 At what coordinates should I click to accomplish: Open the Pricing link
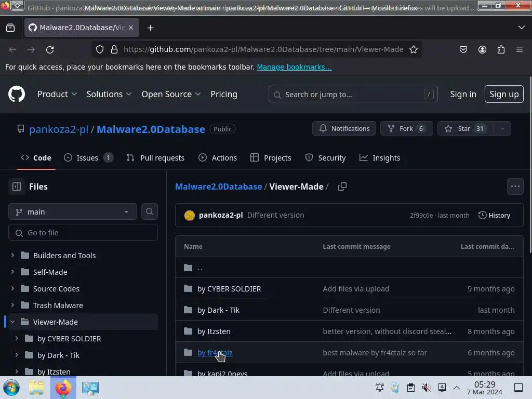point(223,94)
